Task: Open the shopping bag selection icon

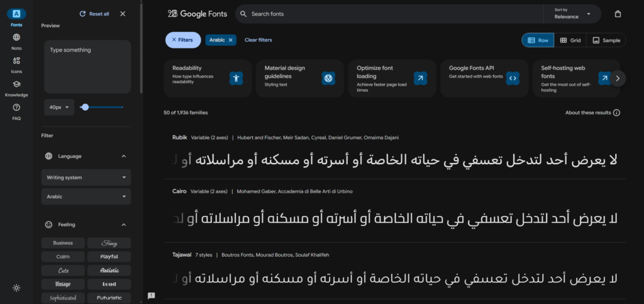Action: pyautogui.click(x=618, y=14)
